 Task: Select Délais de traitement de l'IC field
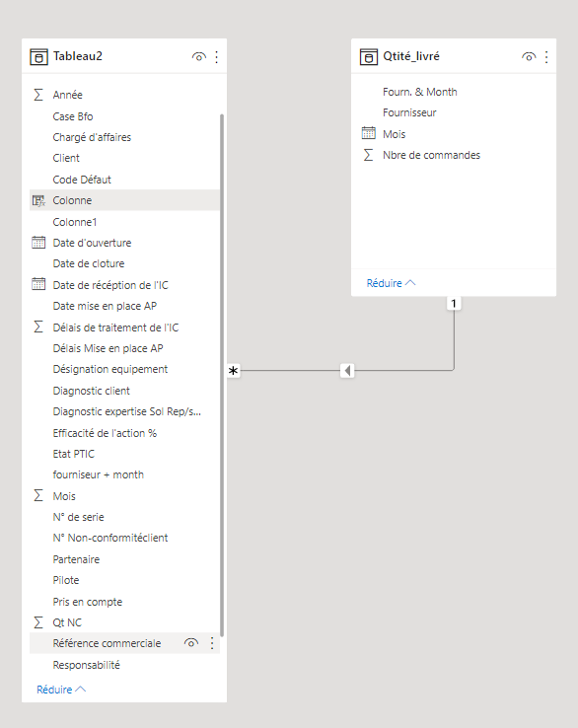pos(124,328)
